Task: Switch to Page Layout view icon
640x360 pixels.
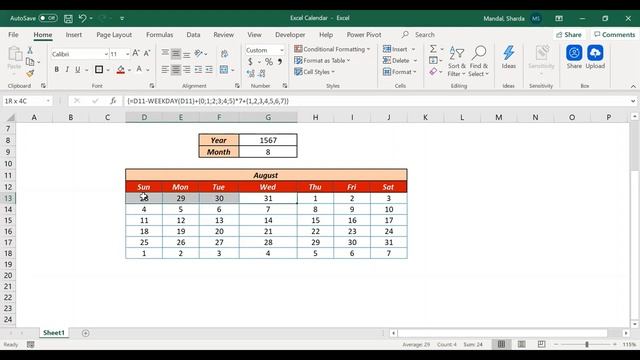Action: [x=521, y=344]
